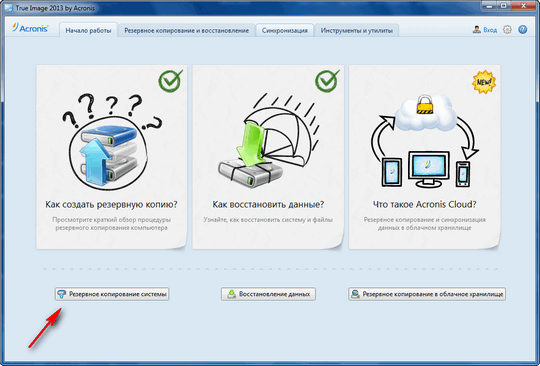Image resolution: width=540 pixels, height=366 pixels.
Task: Click the Резервное копирование системы button
Action: coord(112,294)
